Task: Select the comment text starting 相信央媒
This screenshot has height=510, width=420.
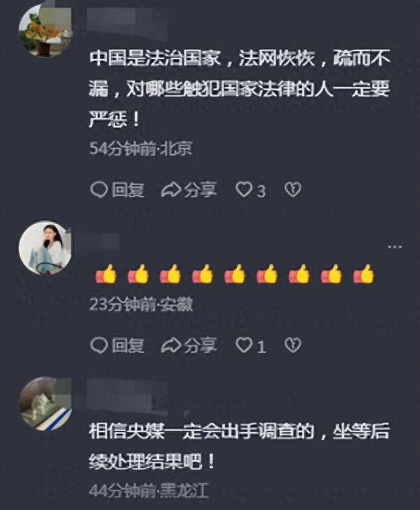Action: (240, 446)
